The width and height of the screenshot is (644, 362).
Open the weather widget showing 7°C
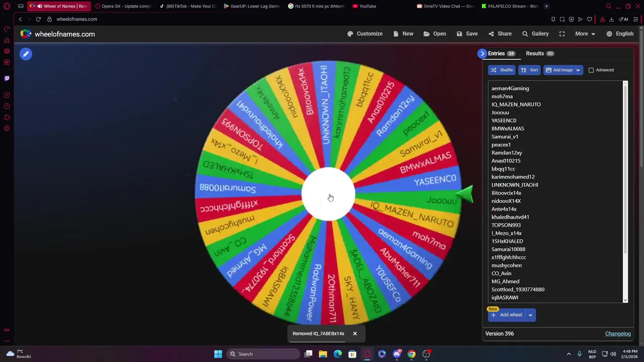19,354
